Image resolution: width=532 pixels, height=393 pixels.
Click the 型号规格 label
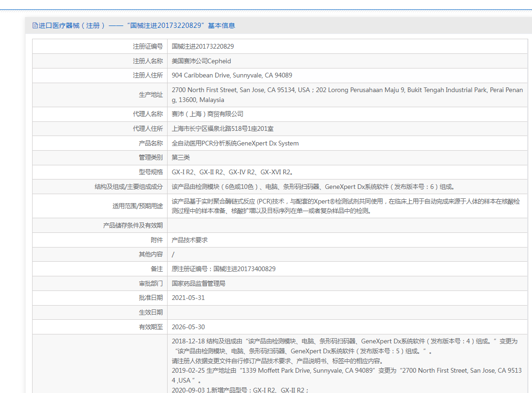point(151,172)
